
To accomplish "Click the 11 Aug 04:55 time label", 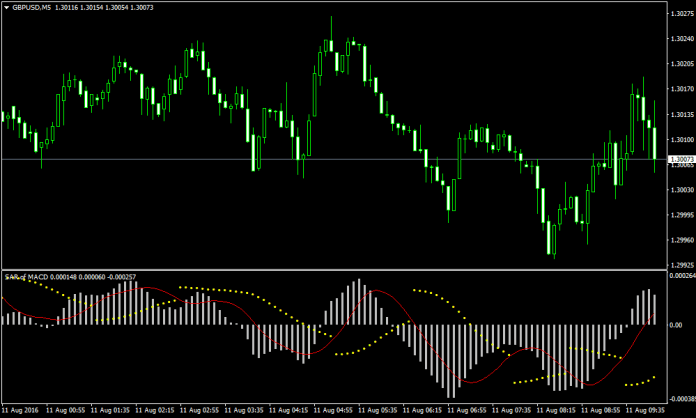I will point(333,410).
